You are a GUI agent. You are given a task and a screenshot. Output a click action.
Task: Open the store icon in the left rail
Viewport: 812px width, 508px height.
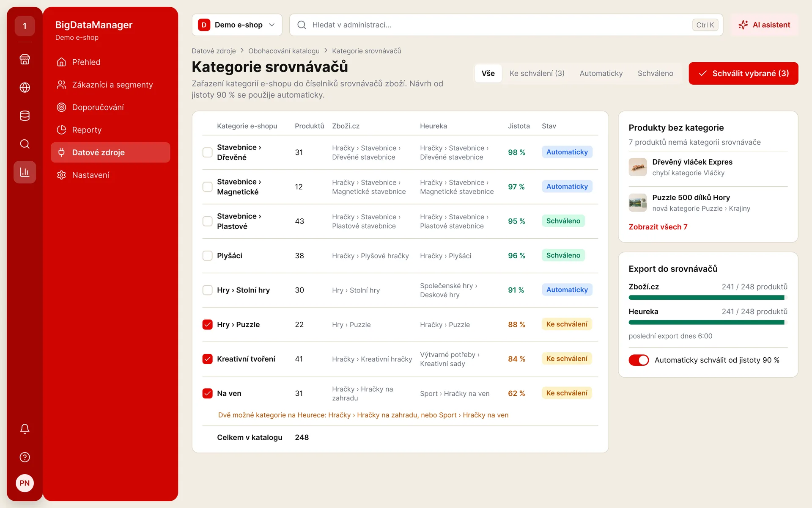coord(25,59)
